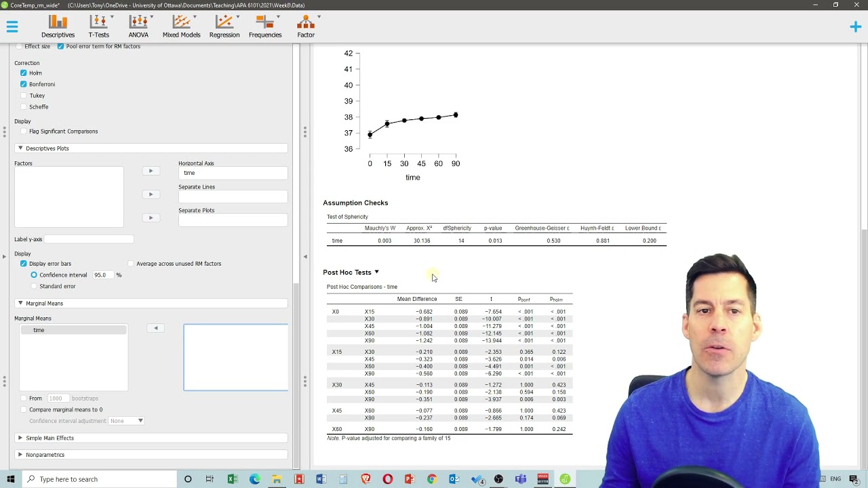
Task: Click the Separate Plots variable box
Action: [x=233, y=220]
